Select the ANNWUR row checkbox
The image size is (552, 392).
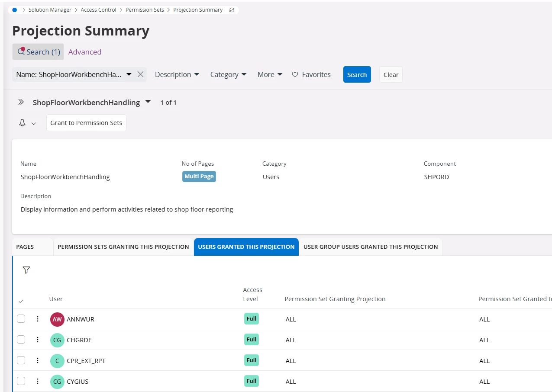pos(21,319)
